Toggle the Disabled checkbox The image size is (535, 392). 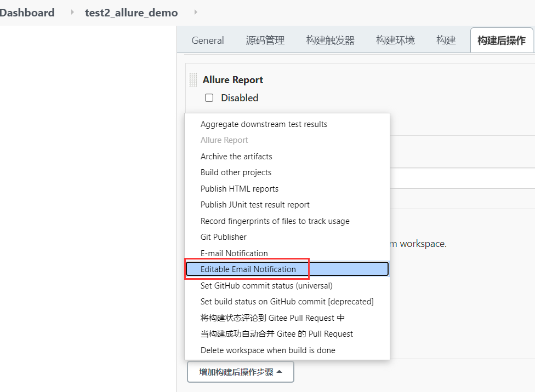coord(209,98)
